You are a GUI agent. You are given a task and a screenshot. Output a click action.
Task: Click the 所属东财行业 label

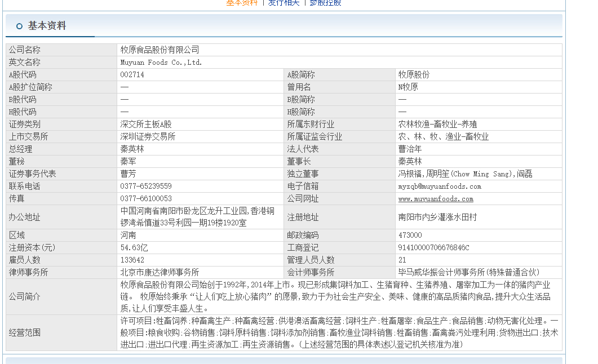pyautogui.click(x=311, y=125)
